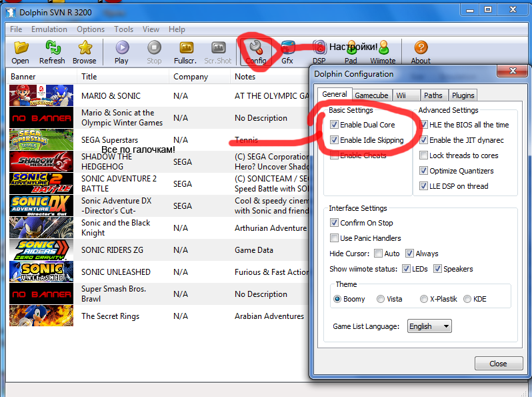
Task: Select Mario & Sonic Olympic Winter Games title
Action: coord(122,117)
